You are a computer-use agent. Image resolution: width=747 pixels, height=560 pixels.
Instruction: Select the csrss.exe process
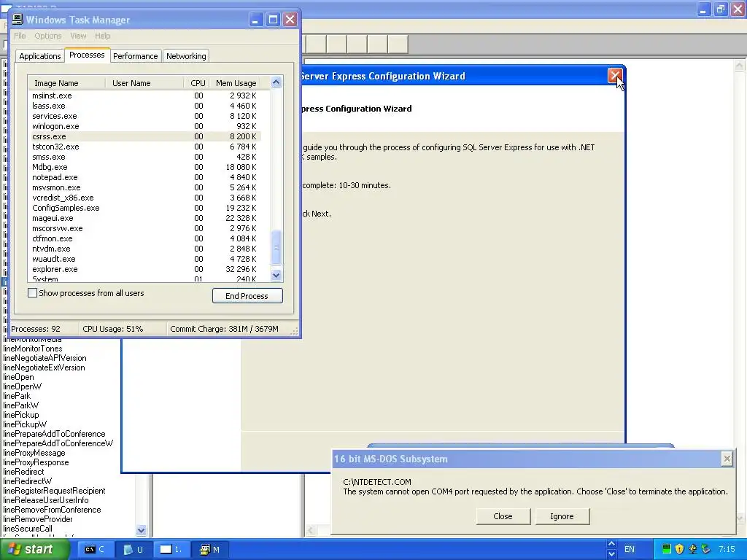144,136
